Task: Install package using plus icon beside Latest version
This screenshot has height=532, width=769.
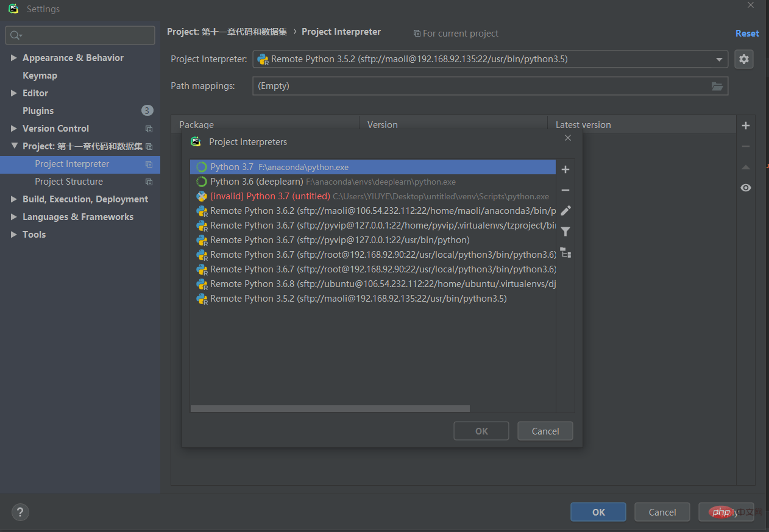Action: (x=746, y=126)
